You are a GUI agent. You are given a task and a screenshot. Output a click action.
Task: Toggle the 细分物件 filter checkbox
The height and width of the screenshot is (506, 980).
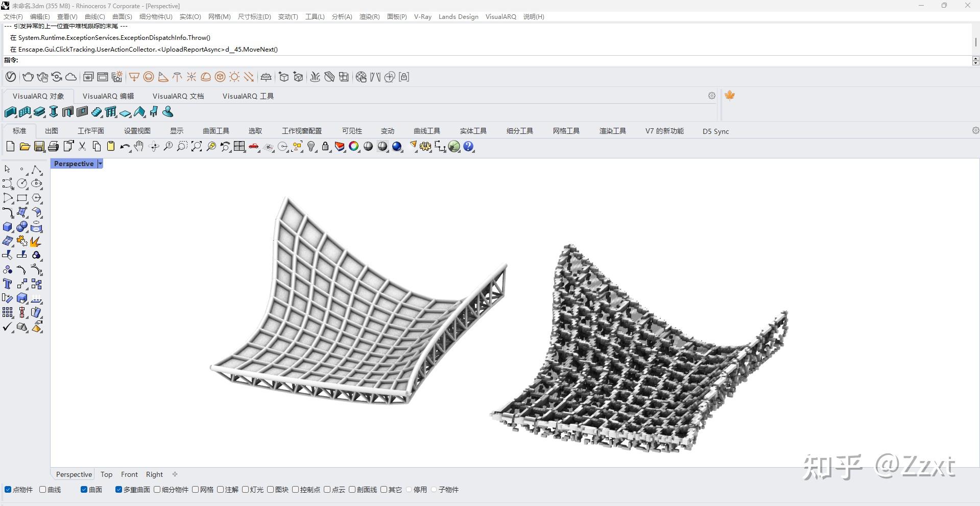(157, 490)
